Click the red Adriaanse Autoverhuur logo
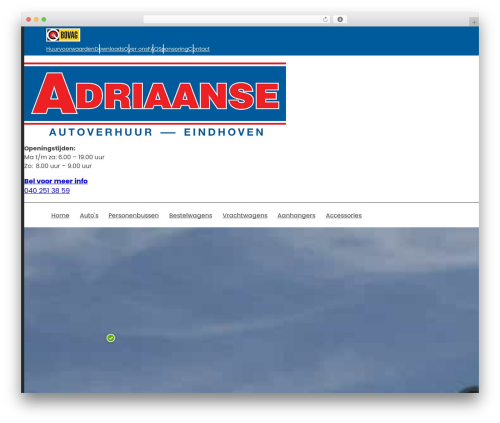The height and width of the screenshot is (423, 500). pyautogui.click(x=155, y=100)
